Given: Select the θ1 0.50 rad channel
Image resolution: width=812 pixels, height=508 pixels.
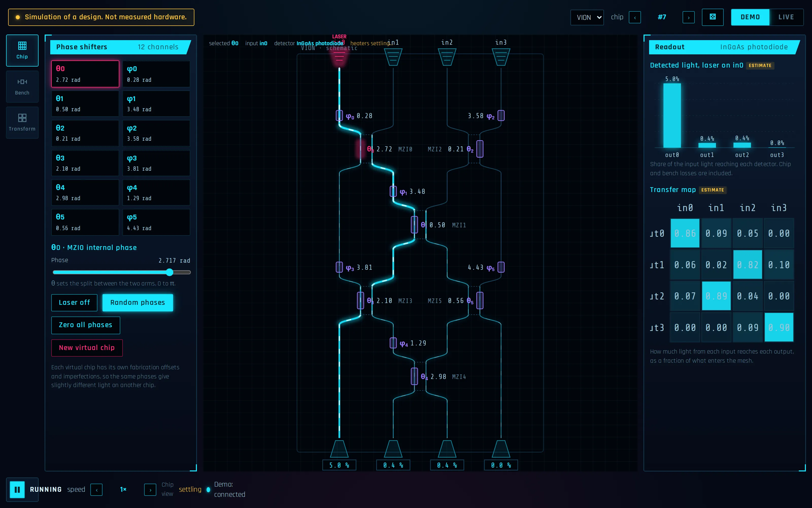Looking at the screenshot, I should pos(85,103).
